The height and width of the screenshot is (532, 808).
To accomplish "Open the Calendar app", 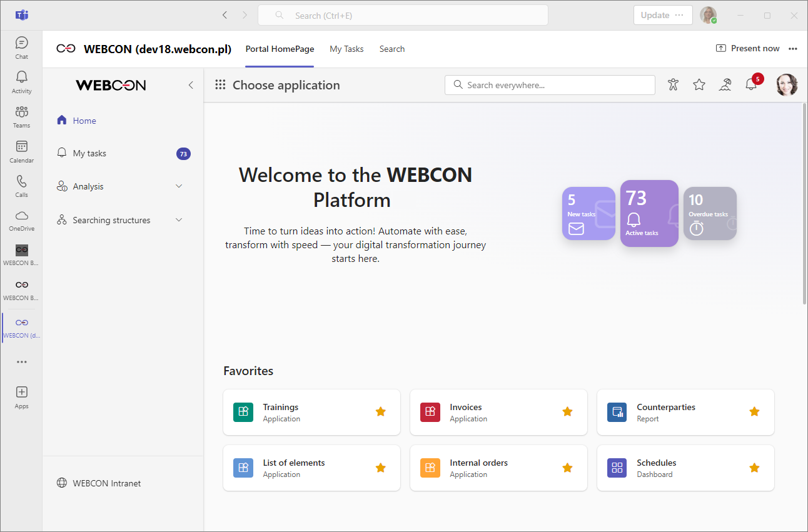I will 21,151.
